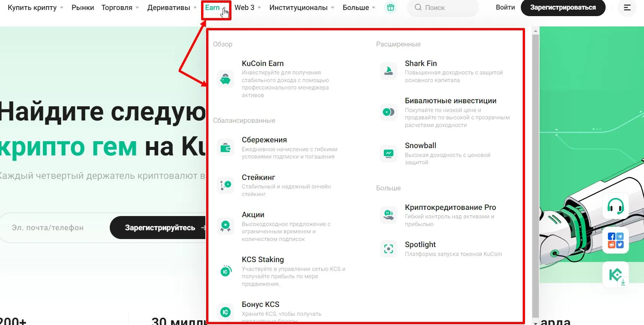
Task: Open the social media links widget
Action: click(x=615, y=240)
